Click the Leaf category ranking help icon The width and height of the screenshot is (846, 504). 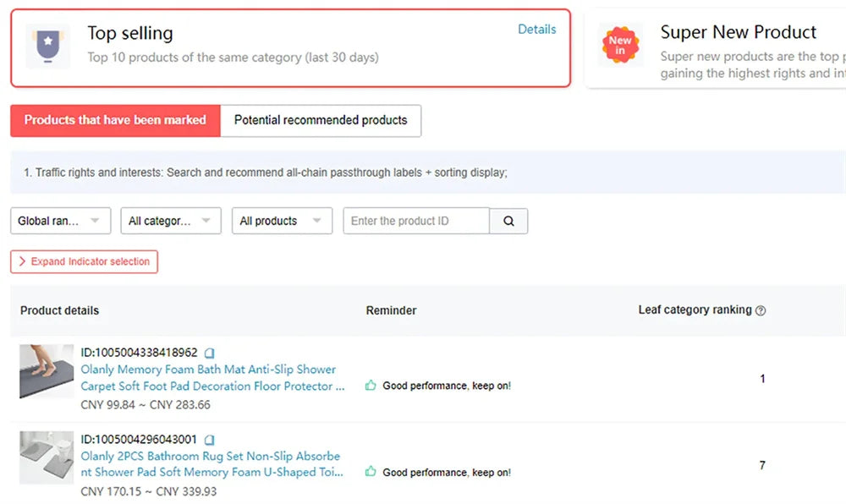click(x=761, y=311)
